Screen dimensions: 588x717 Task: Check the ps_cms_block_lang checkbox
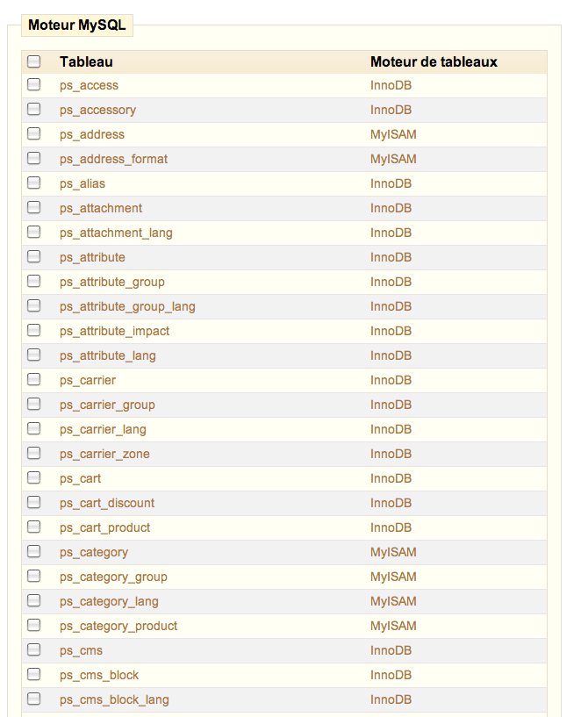pyautogui.click(x=34, y=699)
